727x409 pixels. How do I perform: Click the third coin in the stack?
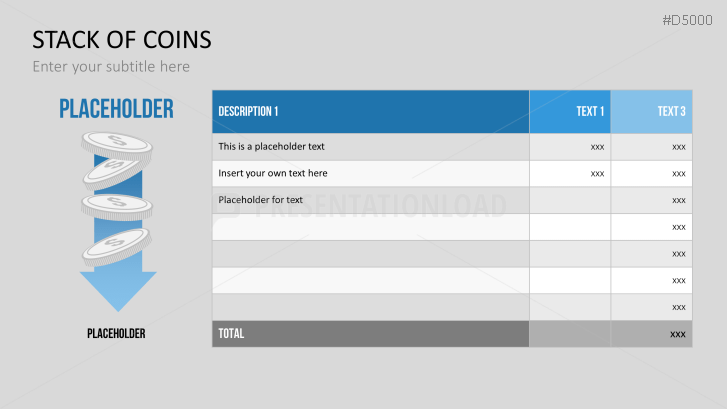click(117, 206)
